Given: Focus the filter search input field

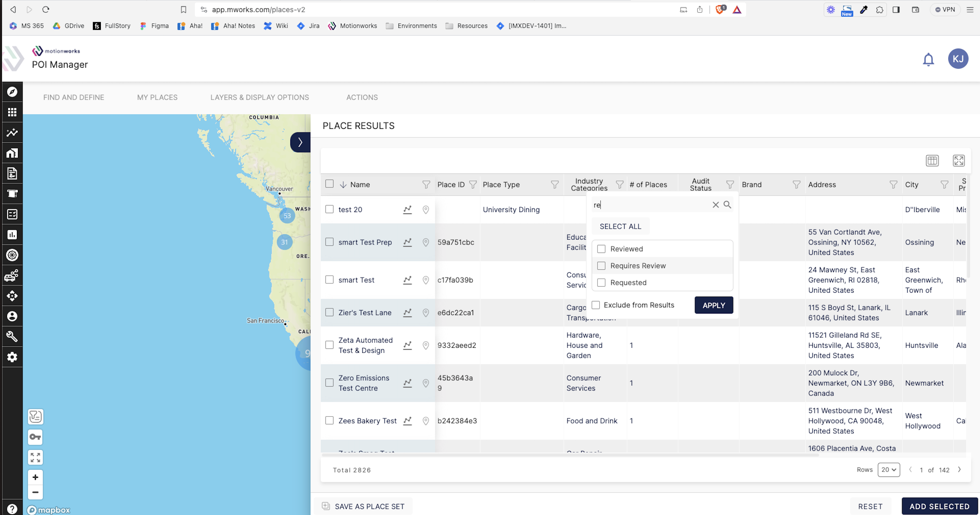Looking at the screenshot, I should click(651, 205).
